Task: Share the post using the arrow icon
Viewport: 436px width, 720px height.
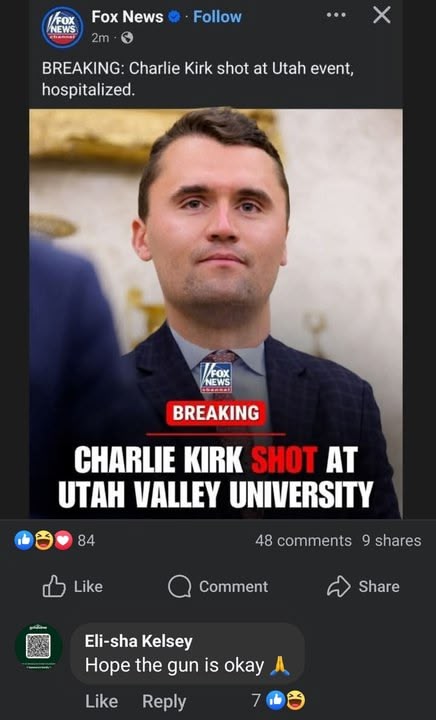Action: tap(338, 586)
